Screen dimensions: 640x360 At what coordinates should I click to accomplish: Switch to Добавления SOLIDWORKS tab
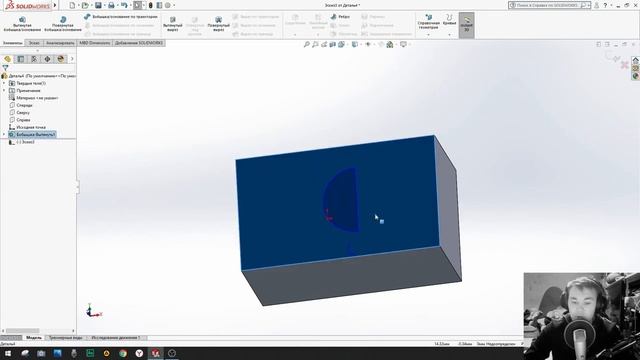click(x=139, y=43)
